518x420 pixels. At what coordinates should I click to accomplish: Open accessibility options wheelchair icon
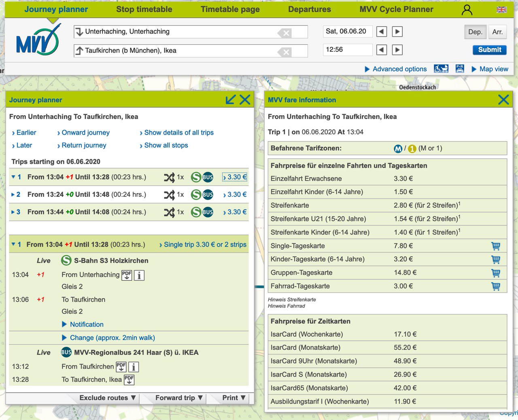pos(441,69)
